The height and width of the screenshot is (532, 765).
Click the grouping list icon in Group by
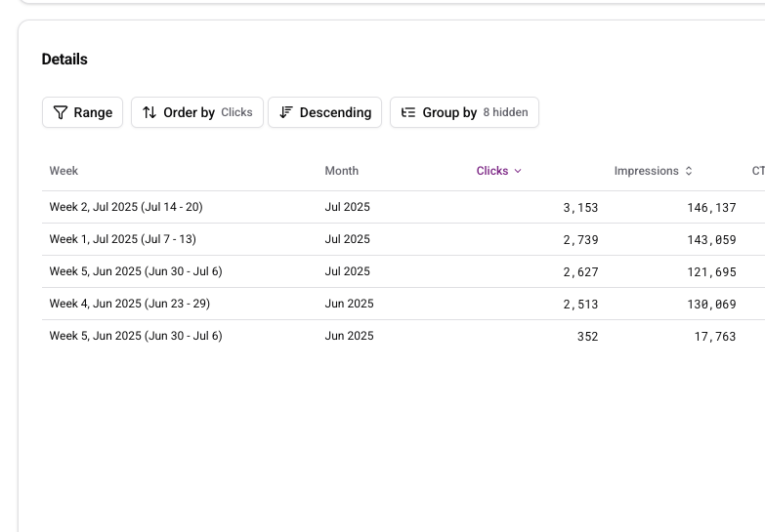[408, 112]
